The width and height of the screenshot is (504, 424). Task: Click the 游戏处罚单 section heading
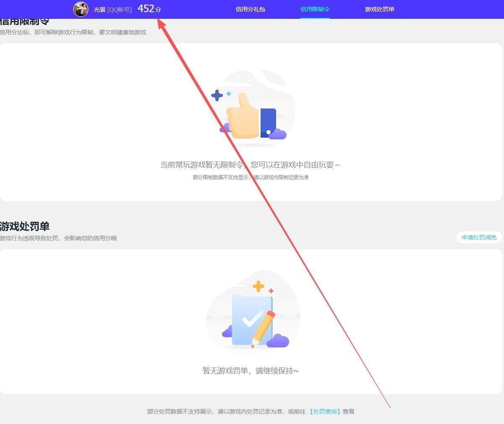(x=25, y=226)
